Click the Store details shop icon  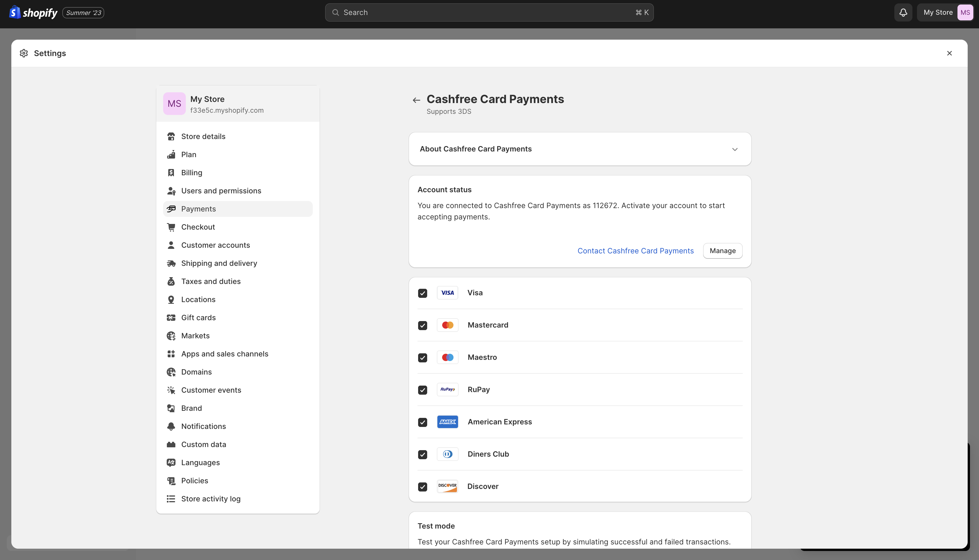pyautogui.click(x=171, y=136)
